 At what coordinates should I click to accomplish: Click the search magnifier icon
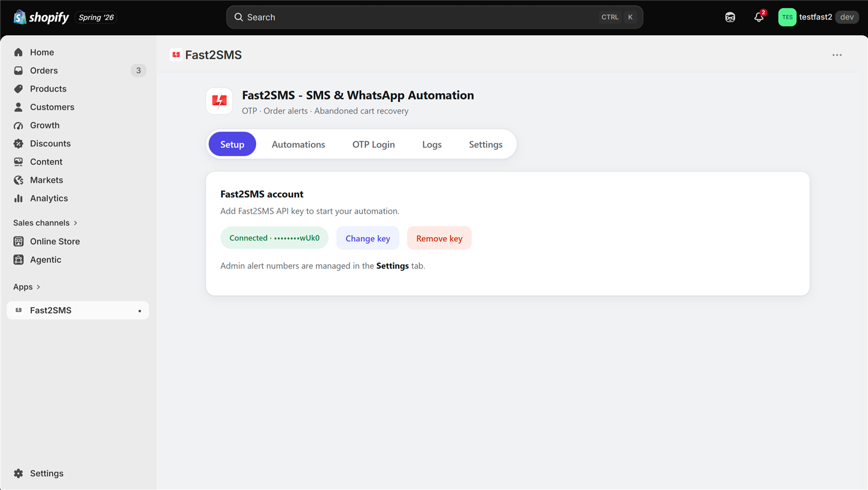pos(239,17)
